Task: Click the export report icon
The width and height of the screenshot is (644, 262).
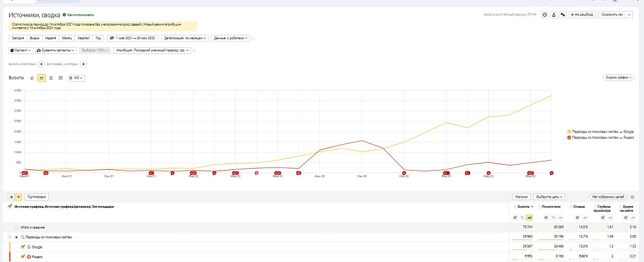Action: [554, 14]
